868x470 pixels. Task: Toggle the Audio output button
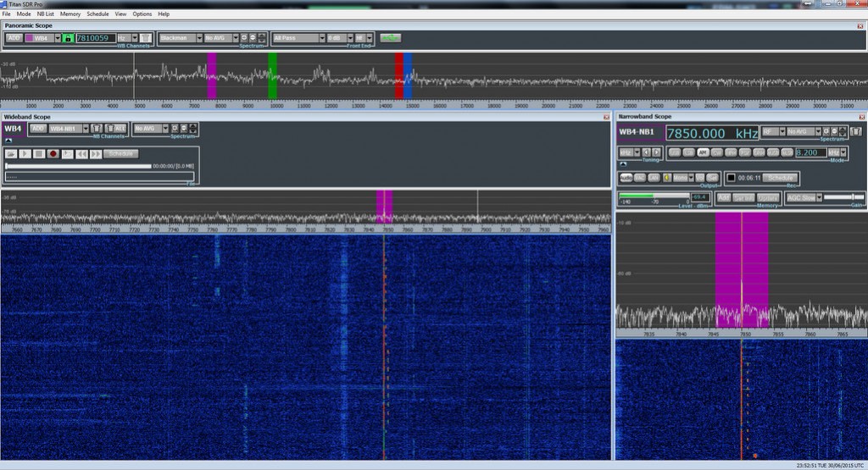coord(626,177)
